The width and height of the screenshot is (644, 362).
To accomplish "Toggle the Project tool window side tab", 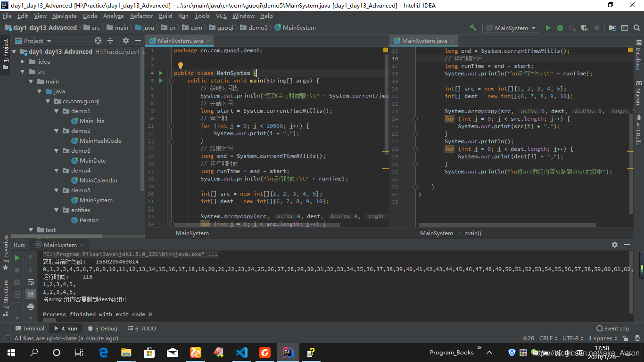I will pos(5,54).
